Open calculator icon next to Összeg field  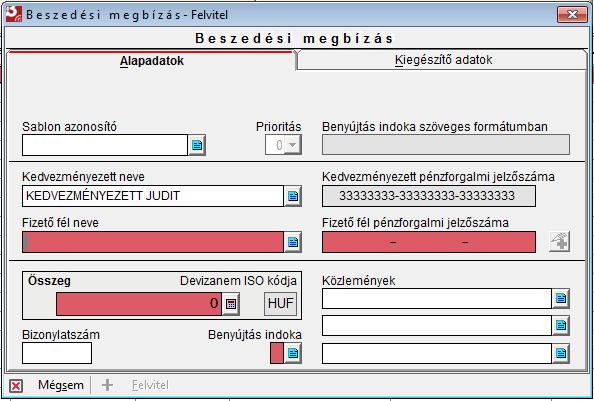231,304
